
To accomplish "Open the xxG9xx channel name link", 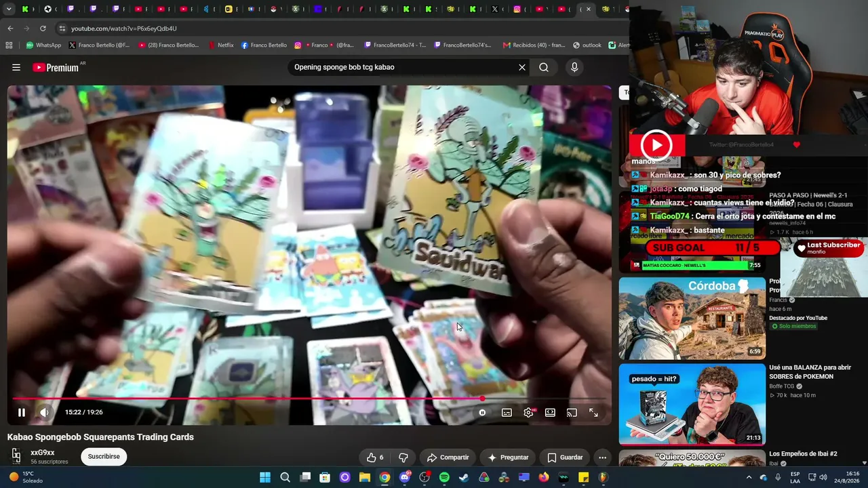I will (43, 453).
